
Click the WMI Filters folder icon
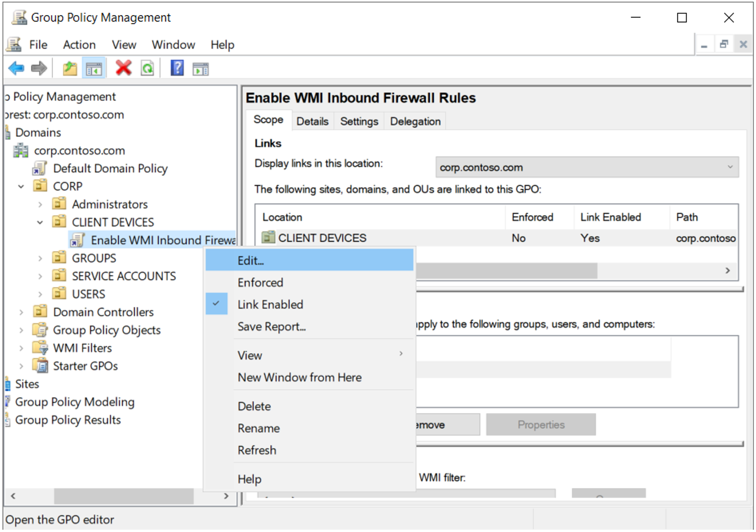40,348
